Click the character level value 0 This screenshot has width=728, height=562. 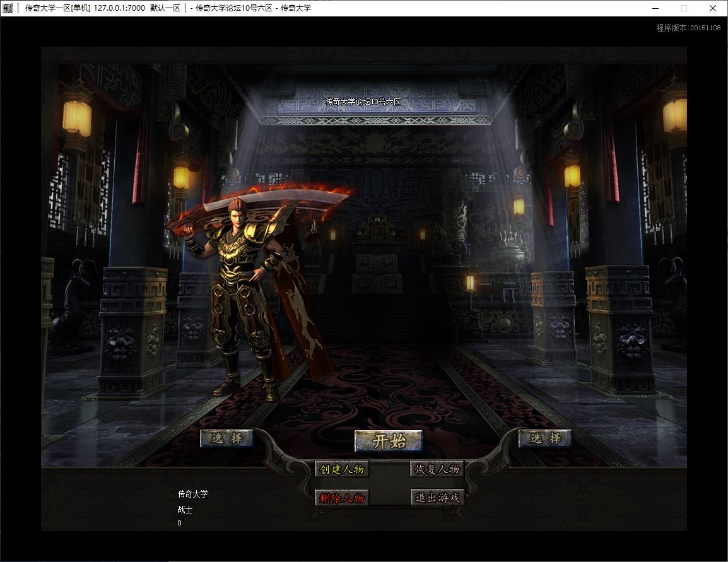pyautogui.click(x=179, y=523)
